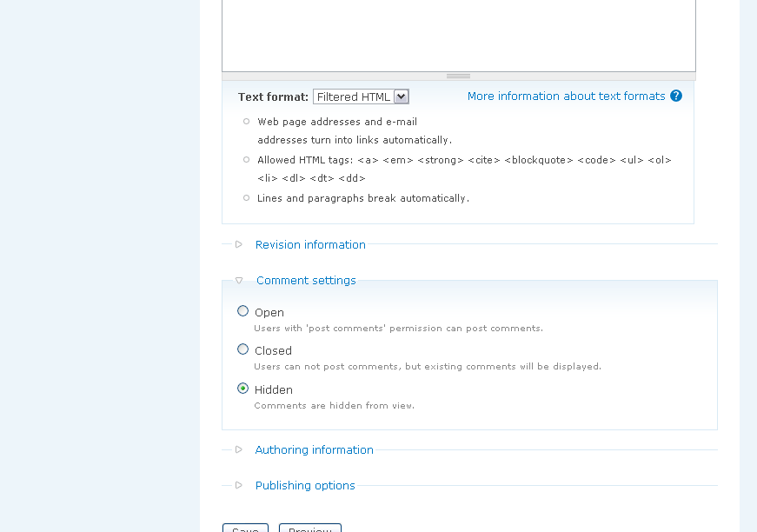Viewport: 757px width, 532px height.
Task: Click the "Closed" option label text
Action: pyautogui.click(x=273, y=351)
